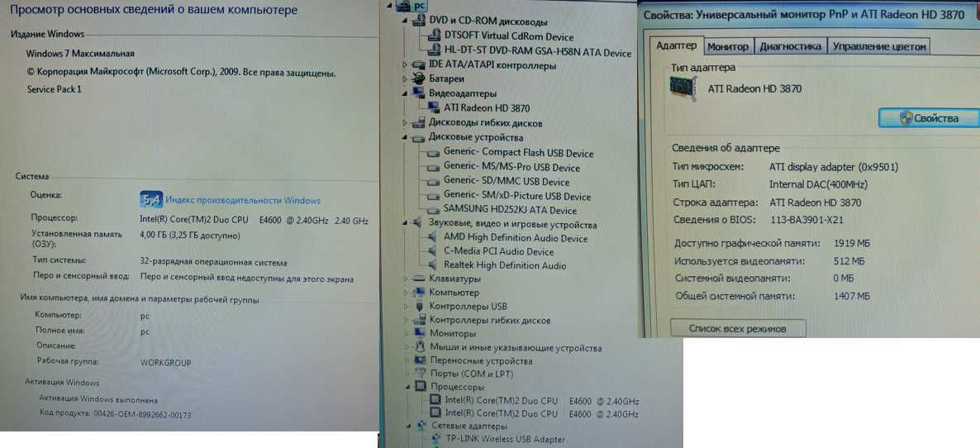Viewport: 980px width, 448px height.
Task: Select Generic- Compact Flash USB Device
Action: (519, 153)
